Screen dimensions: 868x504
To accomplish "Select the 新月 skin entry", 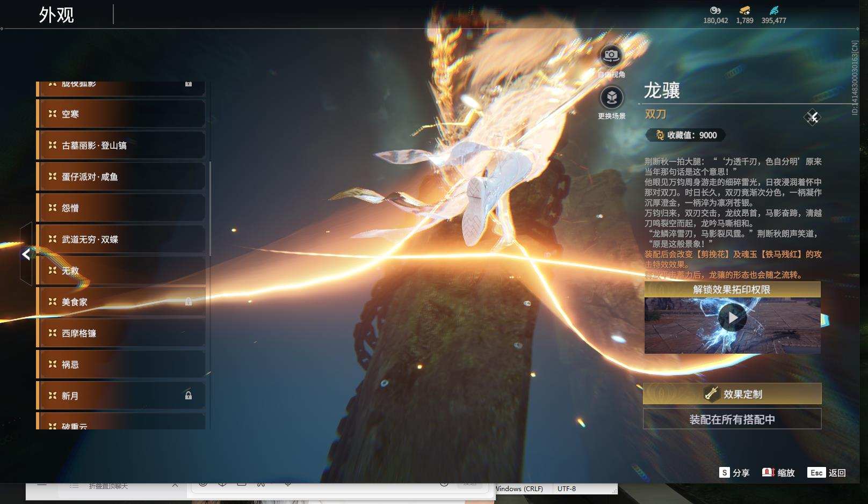I will [x=121, y=396].
